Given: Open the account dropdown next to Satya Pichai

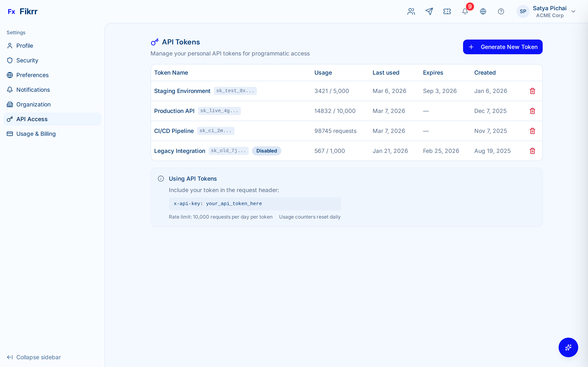Looking at the screenshot, I should pos(574,11).
